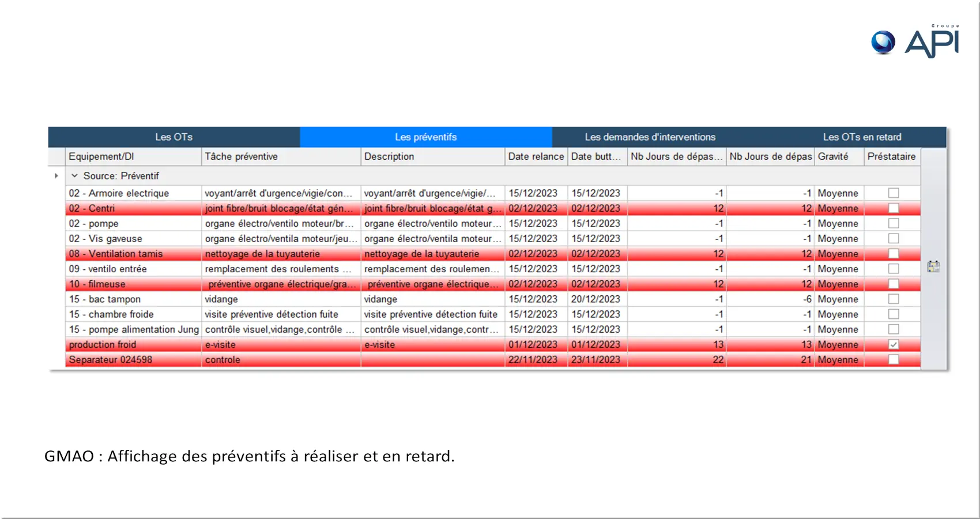Sort by truncated Nb Jours de dépas... header
Screen dimensions: 980x519
pyautogui.click(x=677, y=156)
